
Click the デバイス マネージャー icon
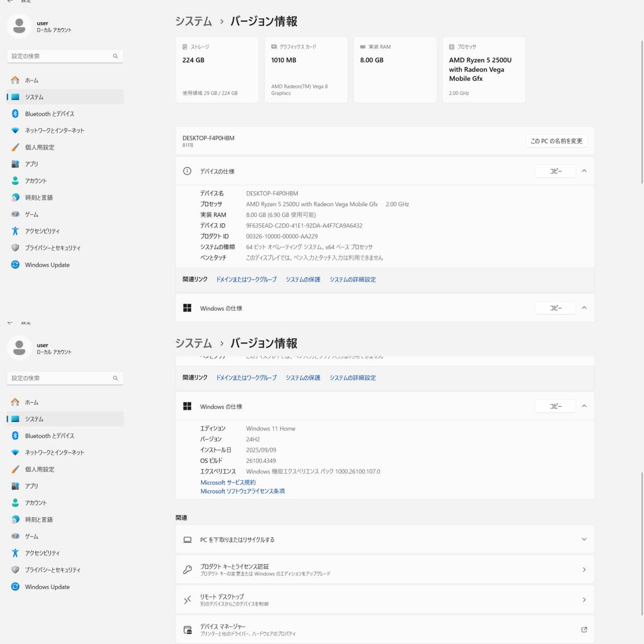187,630
